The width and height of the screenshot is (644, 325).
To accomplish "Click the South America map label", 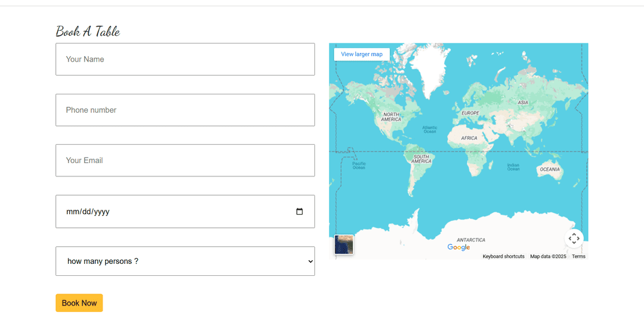I will 421,159.
